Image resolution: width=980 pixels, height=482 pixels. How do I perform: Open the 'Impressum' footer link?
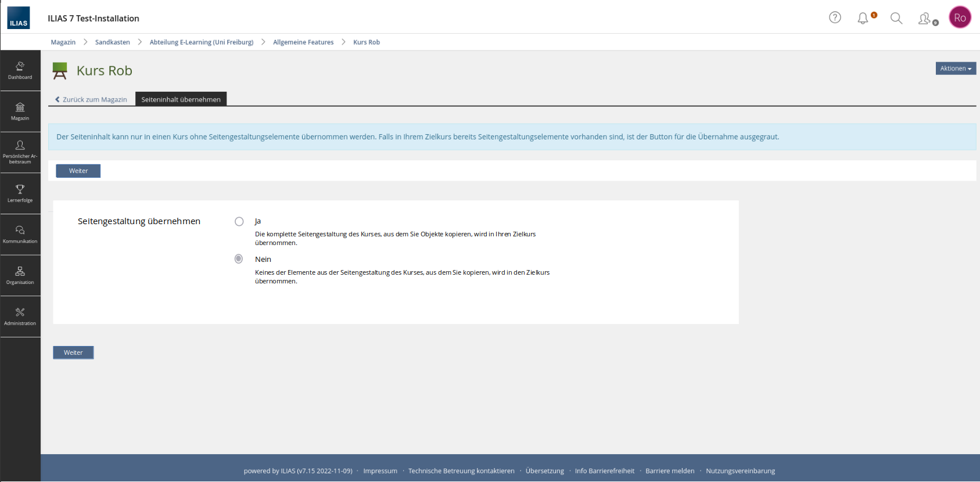click(380, 471)
